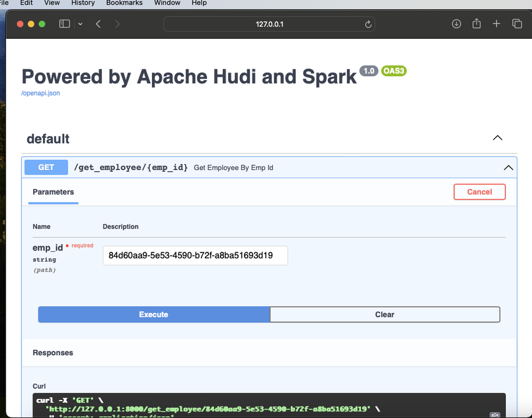Screen dimensions: 532x418
Task: Click the Cancel button
Action: coord(479,192)
